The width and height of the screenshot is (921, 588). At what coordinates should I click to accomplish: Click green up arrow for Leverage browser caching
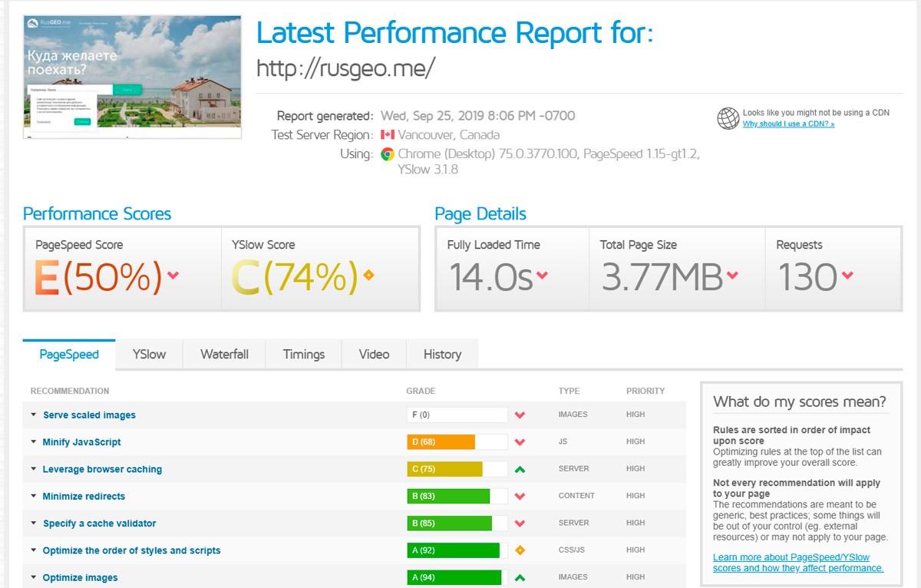[520, 469]
